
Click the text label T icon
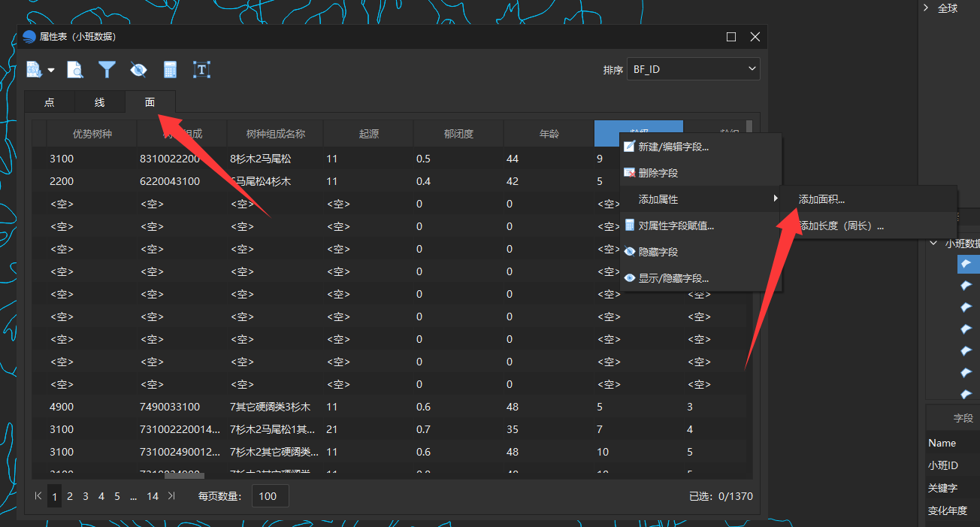[x=201, y=70]
